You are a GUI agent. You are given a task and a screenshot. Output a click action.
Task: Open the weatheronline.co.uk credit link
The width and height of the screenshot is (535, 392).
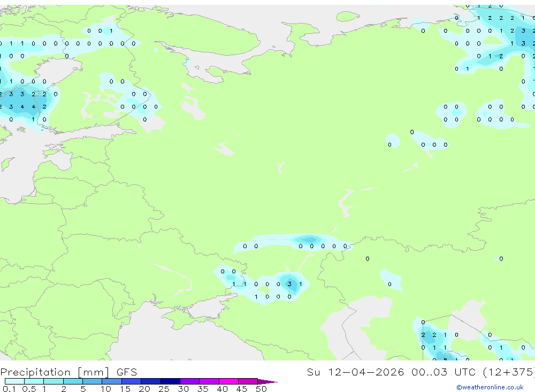(490, 387)
